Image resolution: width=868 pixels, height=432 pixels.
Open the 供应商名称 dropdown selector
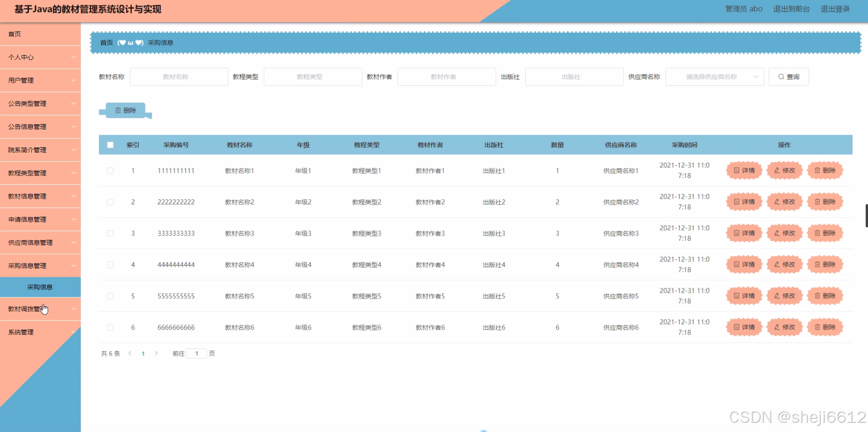[x=714, y=77]
